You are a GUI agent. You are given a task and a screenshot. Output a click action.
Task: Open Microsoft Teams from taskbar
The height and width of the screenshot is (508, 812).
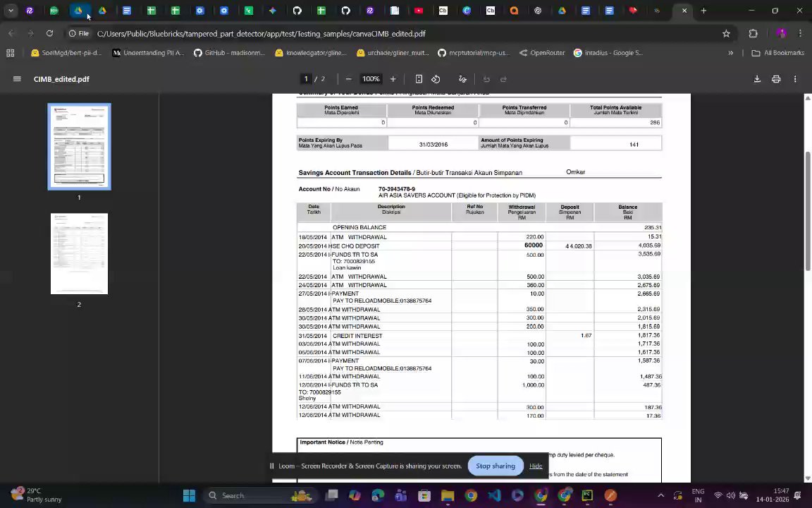click(401, 495)
